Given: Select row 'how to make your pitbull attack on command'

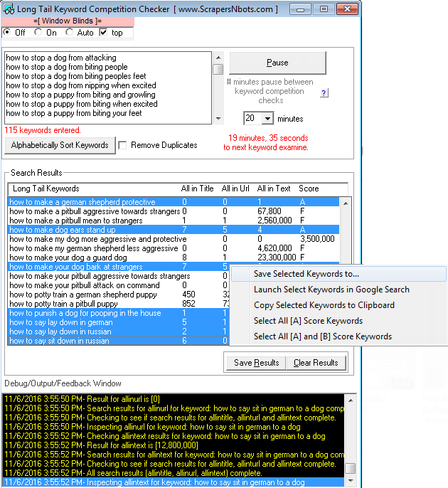Looking at the screenshot, I should point(119,285).
